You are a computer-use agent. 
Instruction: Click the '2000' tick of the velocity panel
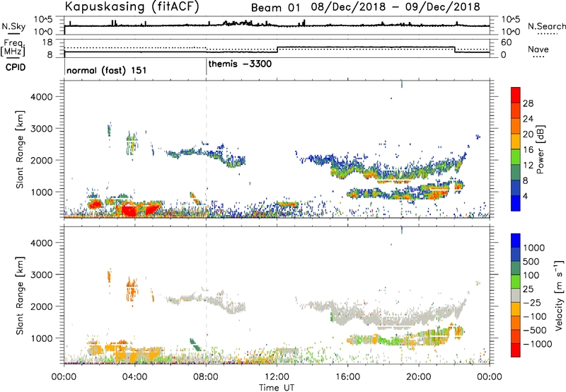pos(41,306)
